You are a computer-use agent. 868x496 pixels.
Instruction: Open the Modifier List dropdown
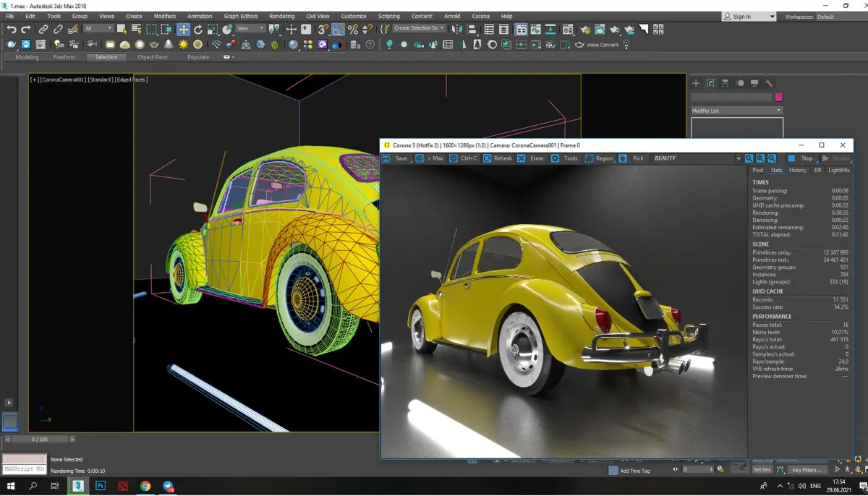tap(736, 111)
